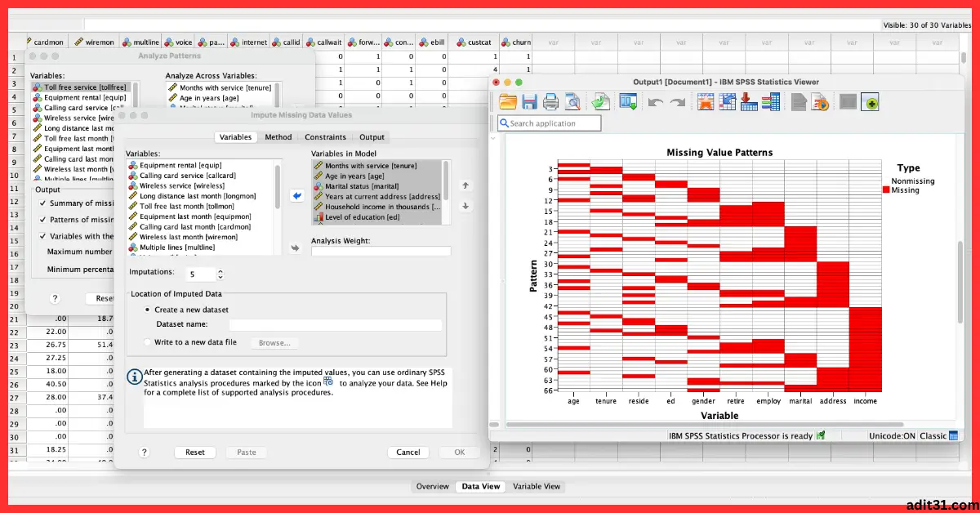Click in the Analysis Weight field
This screenshot has width=980, height=513.
tap(381, 252)
